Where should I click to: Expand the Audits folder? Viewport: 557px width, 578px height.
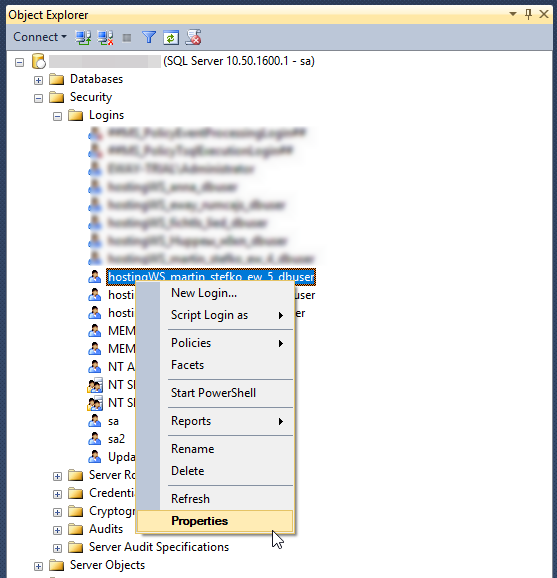[57, 530]
